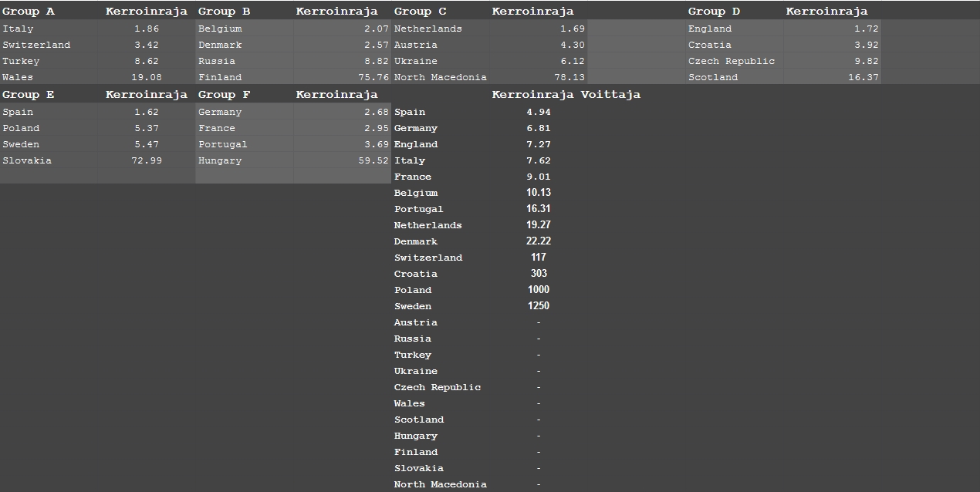Select Slovakia odds value 72.99
Viewport: 980px width, 492px height.
click(146, 160)
